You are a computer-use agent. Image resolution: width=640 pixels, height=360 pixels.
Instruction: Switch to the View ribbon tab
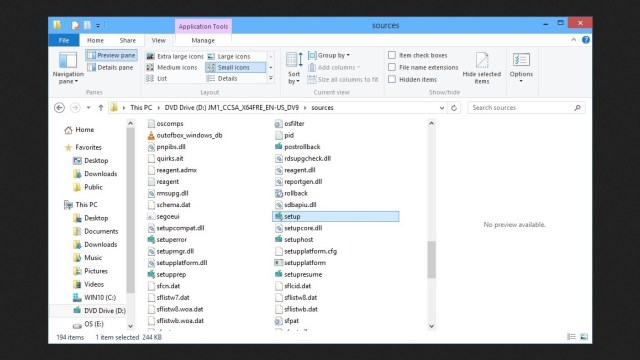tap(158, 40)
